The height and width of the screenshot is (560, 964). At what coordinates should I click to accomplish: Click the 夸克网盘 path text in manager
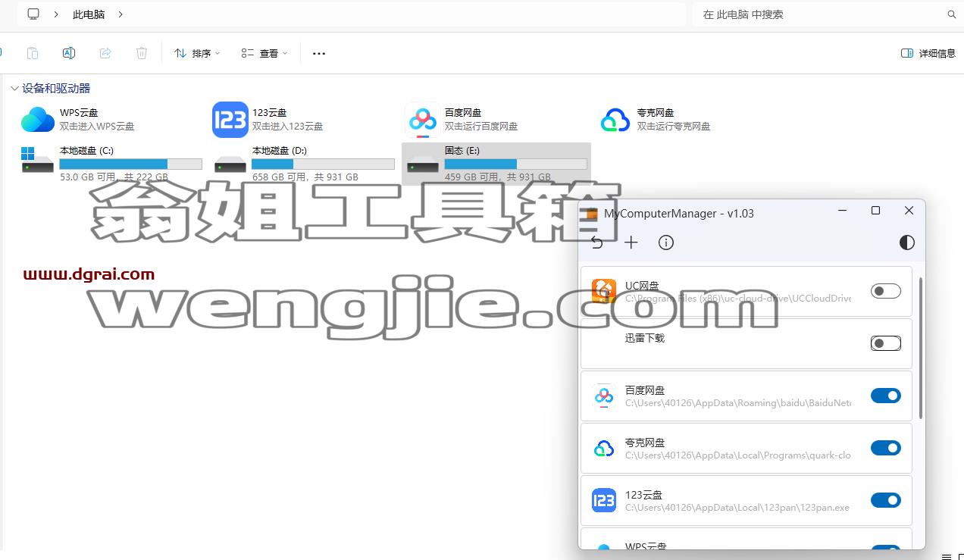pyautogui.click(x=738, y=455)
